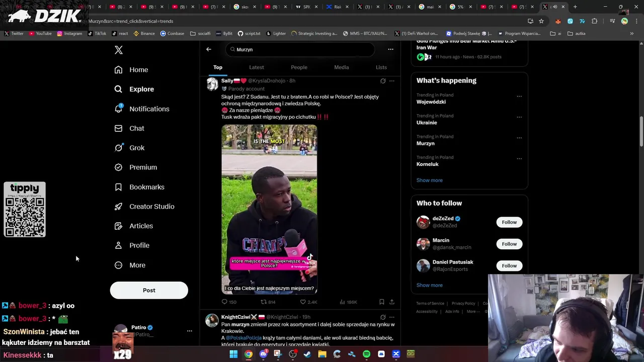The image size is (644, 362).
Task: Click Grok icon on KnightCzlwi's post
Action: click(383, 317)
